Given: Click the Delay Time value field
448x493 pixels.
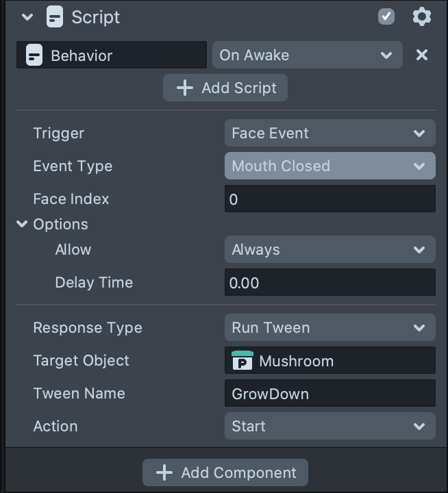Looking at the screenshot, I should [329, 283].
